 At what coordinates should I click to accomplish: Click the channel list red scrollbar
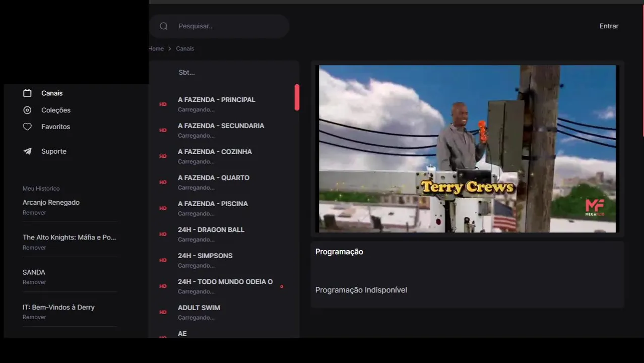tap(297, 97)
